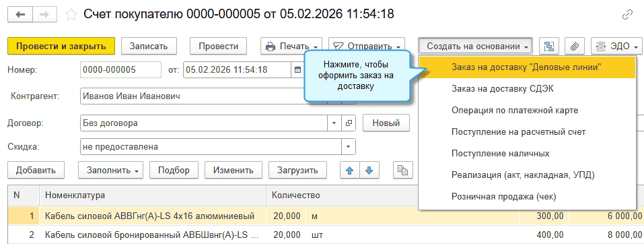Move row down with blue down arrow
The height and width of the screenshot is (244, 644).
[x=369, y=171]
